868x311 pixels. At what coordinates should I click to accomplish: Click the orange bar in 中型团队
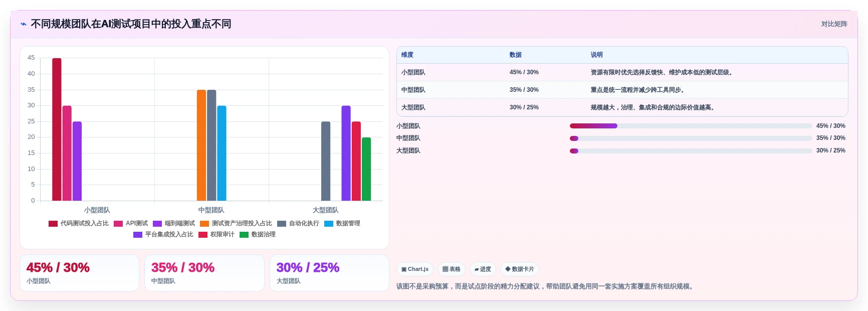[x=201, y=145]
